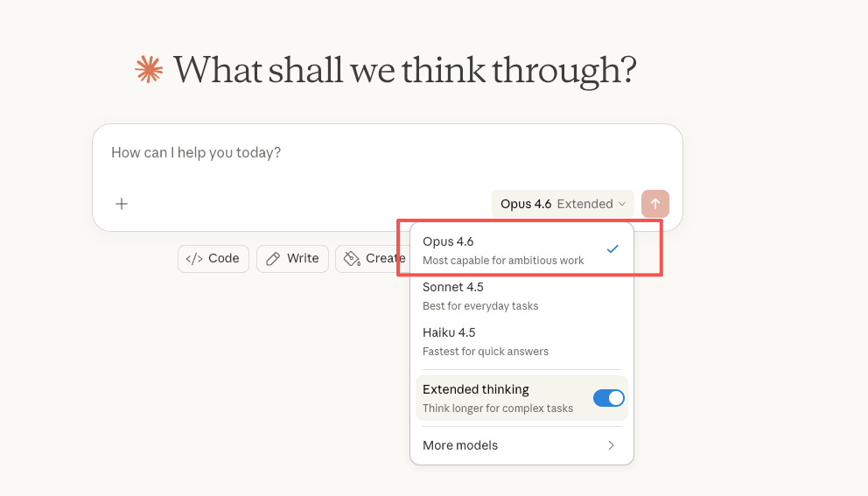Viewport: 868px width, 496px height.
Task: Click the plus icon to add attachments
Action: pyautogui.click(x=122, y=204)
